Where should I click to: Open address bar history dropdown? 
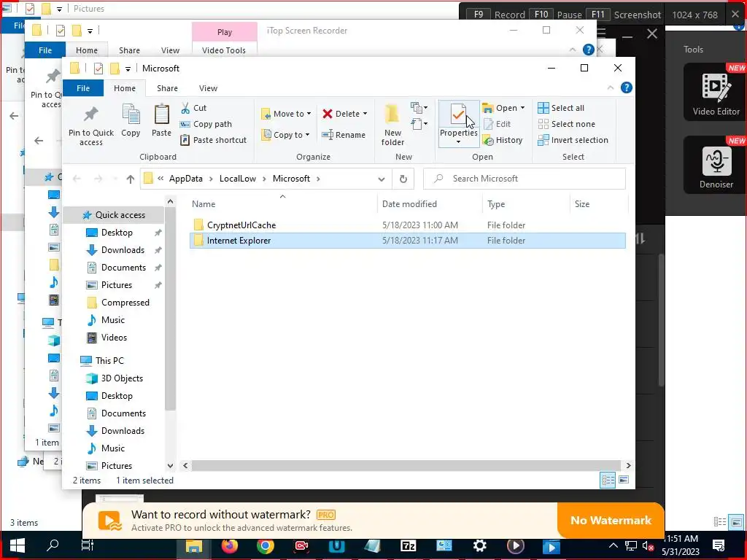[382, 179]
